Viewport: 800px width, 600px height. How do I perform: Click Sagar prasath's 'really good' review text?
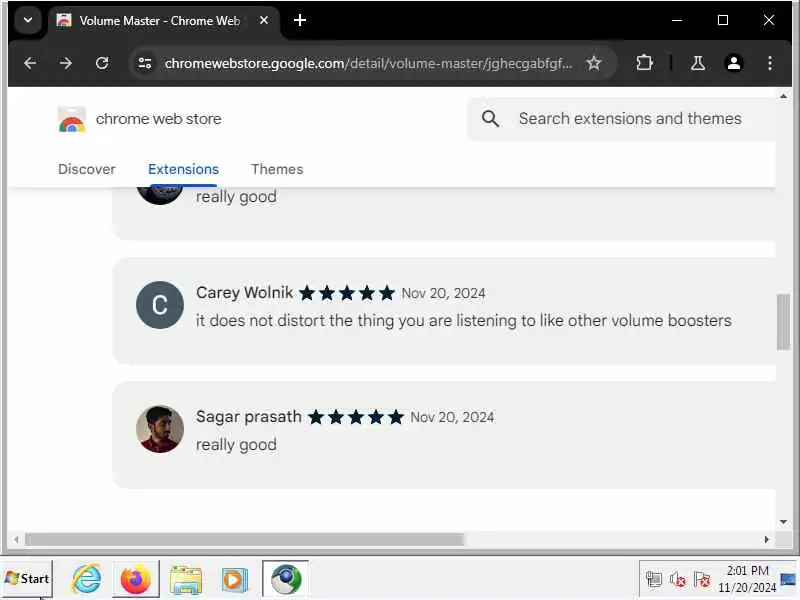pos(236,445)
